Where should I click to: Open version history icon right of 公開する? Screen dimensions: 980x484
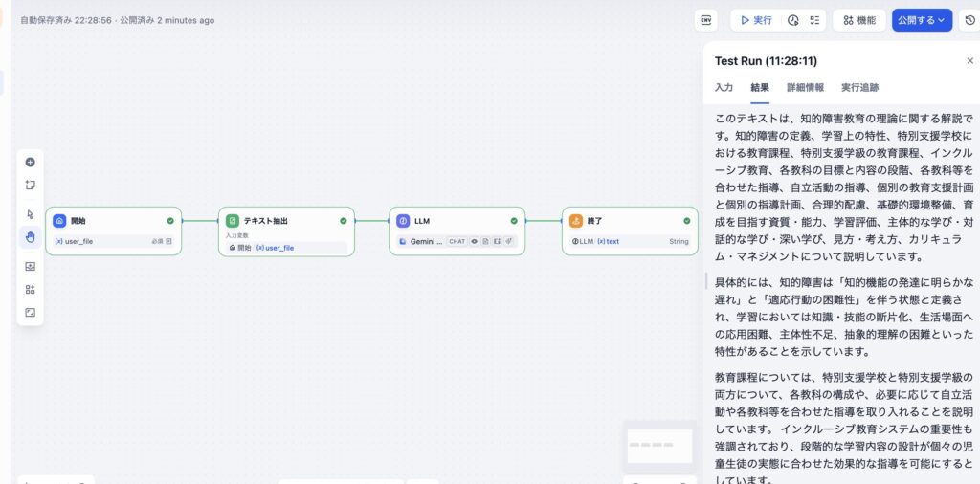tap(970, 20)
